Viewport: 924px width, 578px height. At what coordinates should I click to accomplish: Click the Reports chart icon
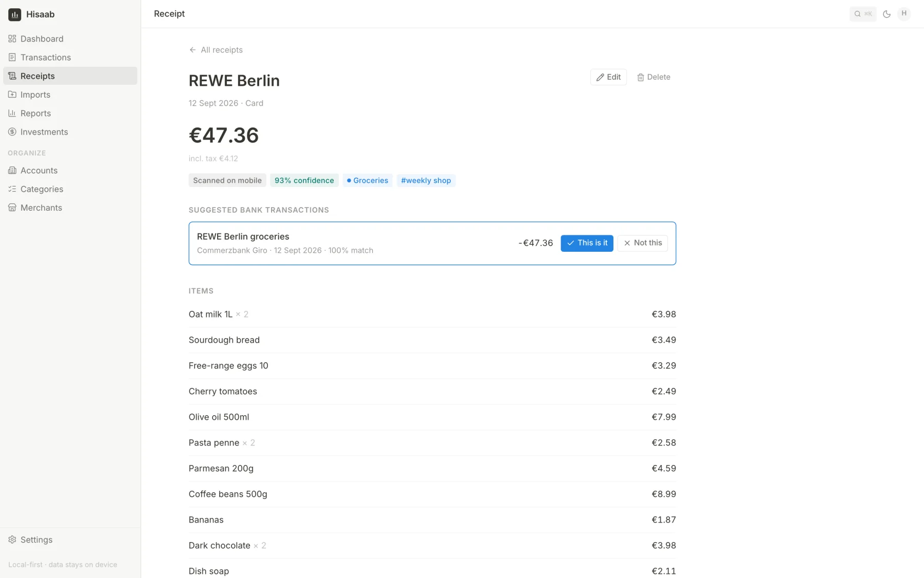pyautogui.click(x=12, y=113)
